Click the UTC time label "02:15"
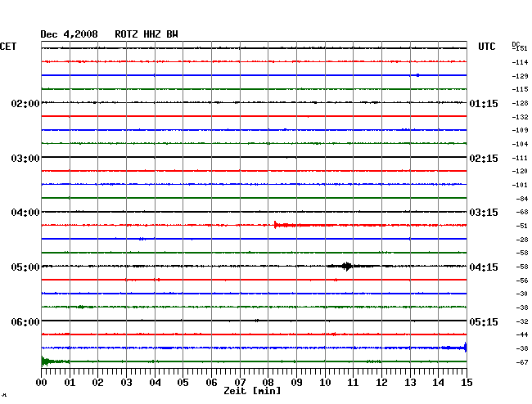 point(484,159)
